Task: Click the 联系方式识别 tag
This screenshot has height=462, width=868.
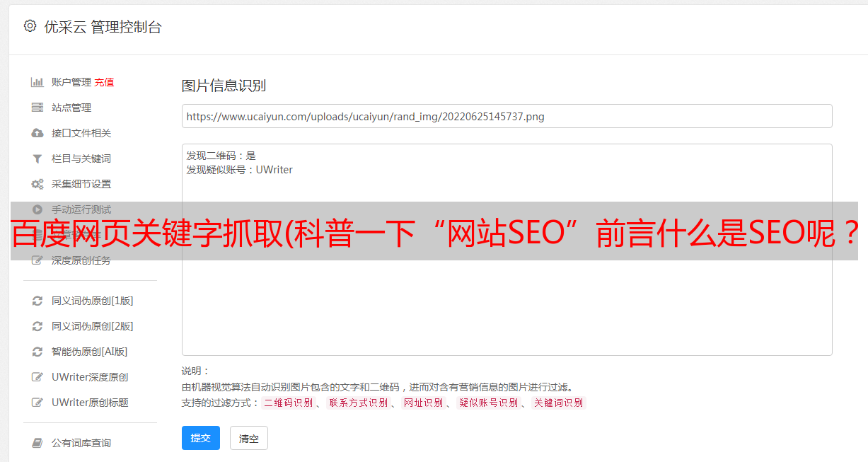Action: point(358,403)
